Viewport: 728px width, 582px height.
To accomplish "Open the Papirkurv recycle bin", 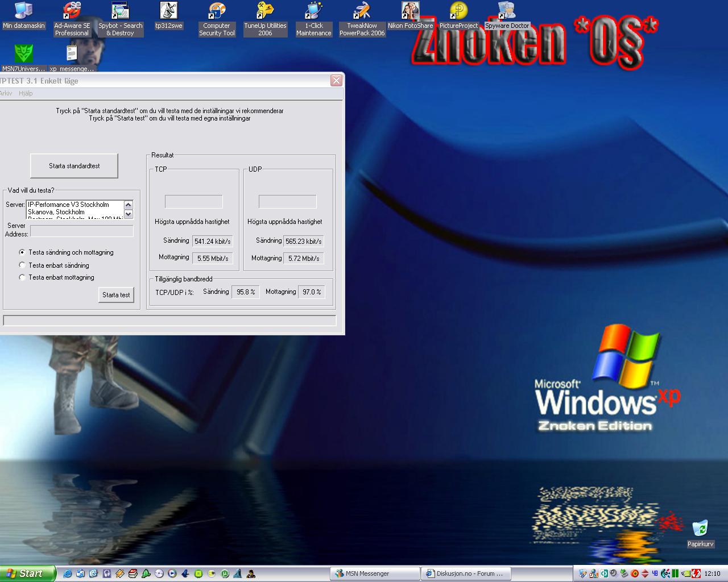I will pos(700,533).
